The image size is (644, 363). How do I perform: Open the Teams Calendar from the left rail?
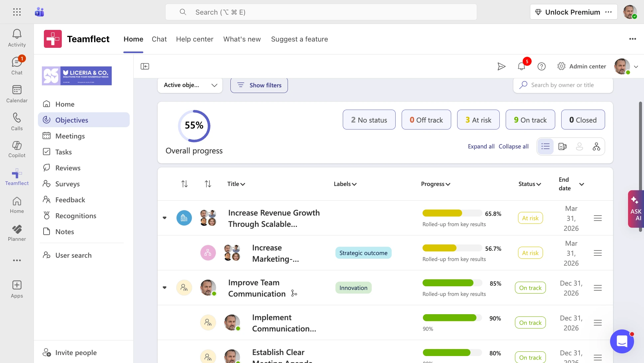pyautogui.click(x=17, y=93)
